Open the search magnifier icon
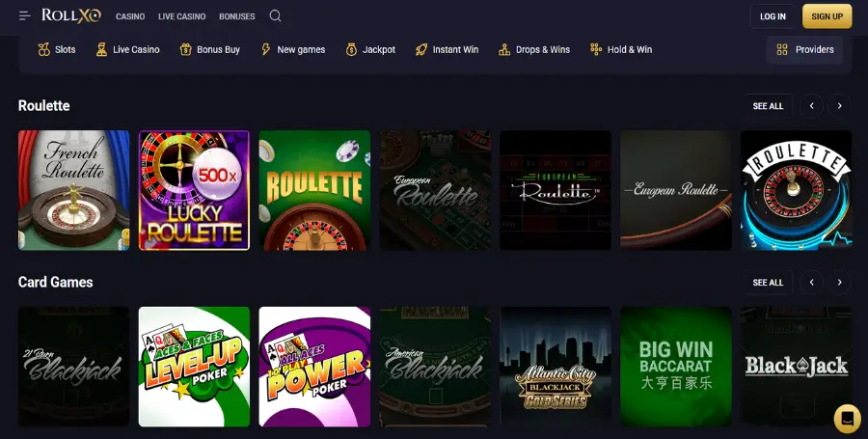Image resolution: width=868 pixels, height=439 pixels. pyautogui.click(x=275, y=16)
